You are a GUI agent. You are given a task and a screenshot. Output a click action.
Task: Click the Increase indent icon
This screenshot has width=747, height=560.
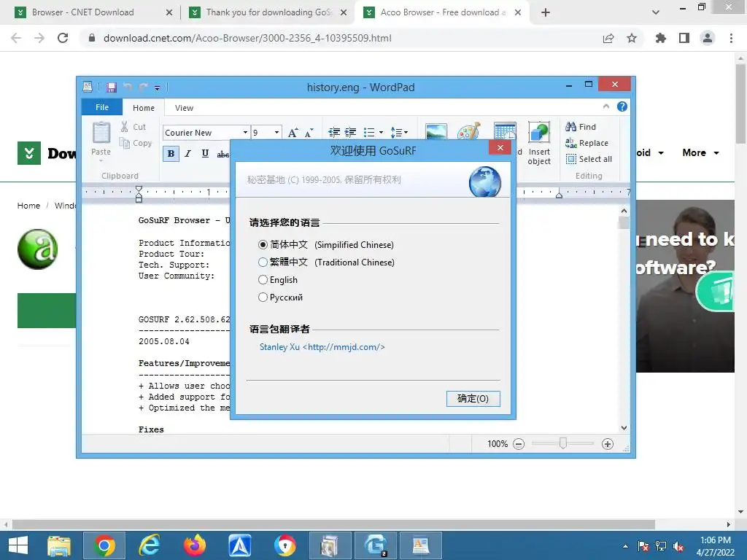[x=351, y=133]
